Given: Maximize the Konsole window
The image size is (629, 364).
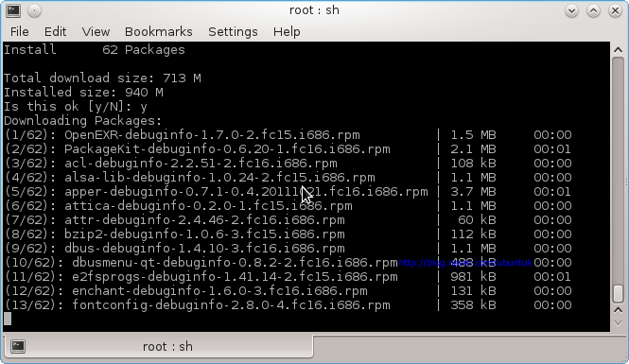Looking at the screenshot, I should tap(593, 10).
